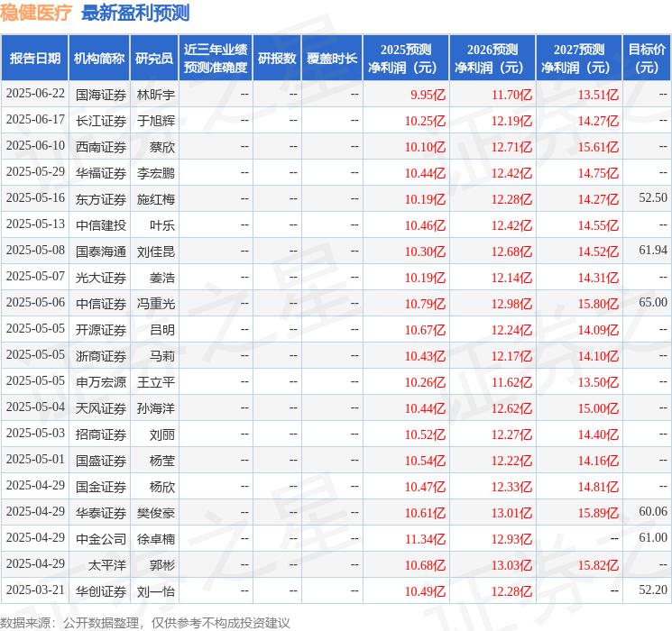Select the 报告日期 column header
Image resolution: width=672 pixels, height=631 pixels.
tap(34, 58)
